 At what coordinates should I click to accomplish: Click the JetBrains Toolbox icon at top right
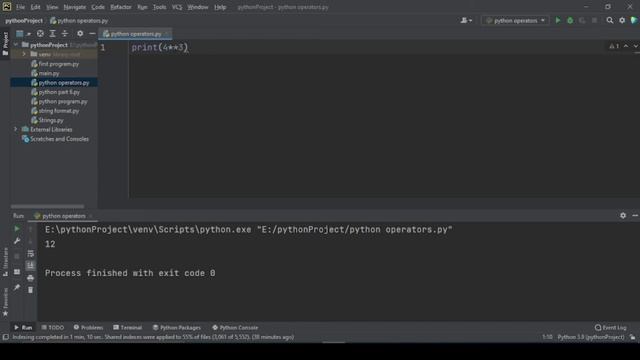click(634, 20)
